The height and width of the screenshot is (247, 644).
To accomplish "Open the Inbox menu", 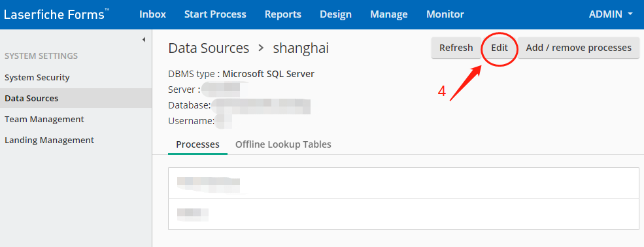I will point(152,14).
